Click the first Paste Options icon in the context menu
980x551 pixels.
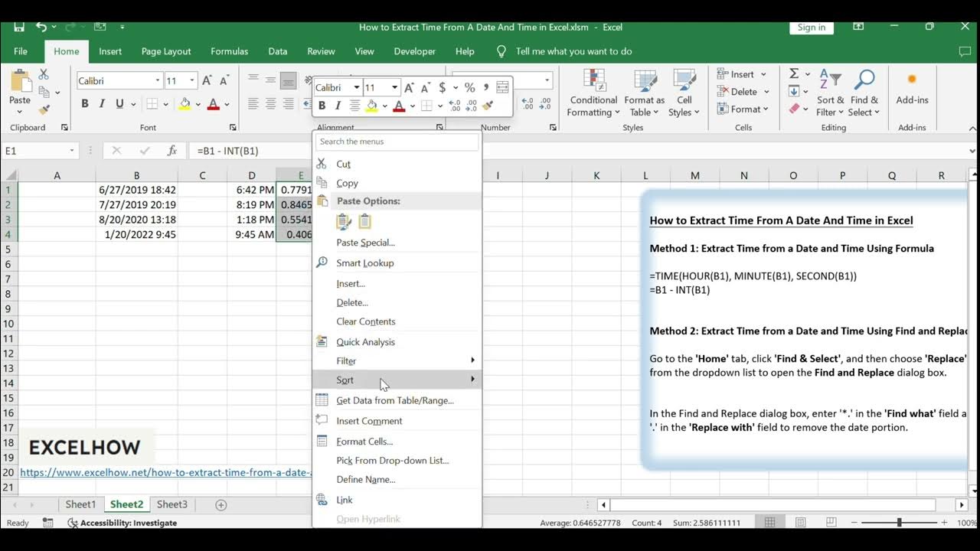[x=344, y=221]
